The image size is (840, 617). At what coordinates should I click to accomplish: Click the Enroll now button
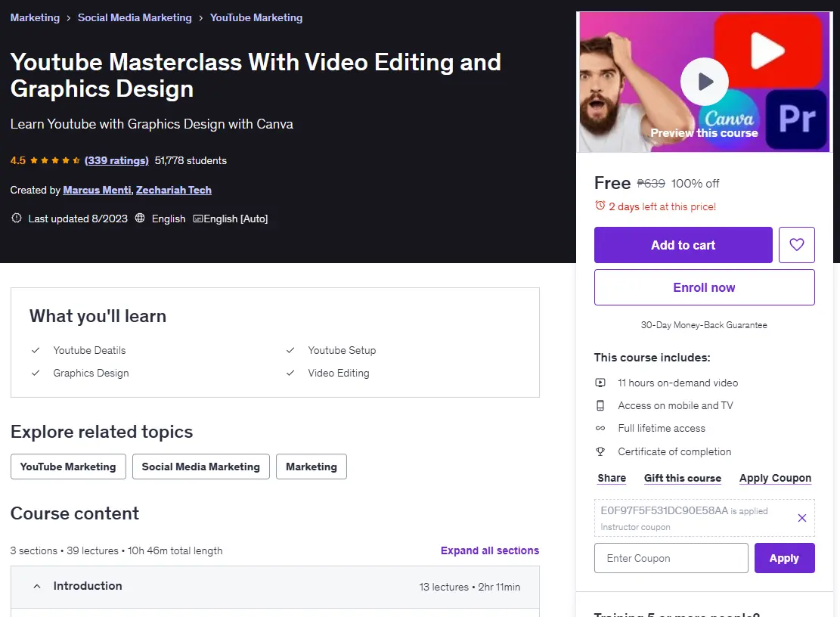(704, 287)
